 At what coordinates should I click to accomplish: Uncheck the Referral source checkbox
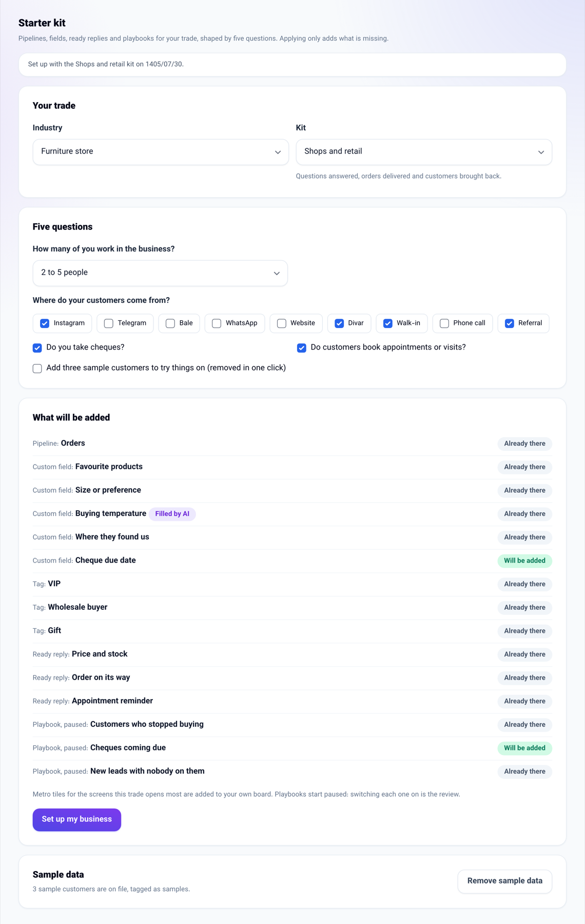point(510,323)
